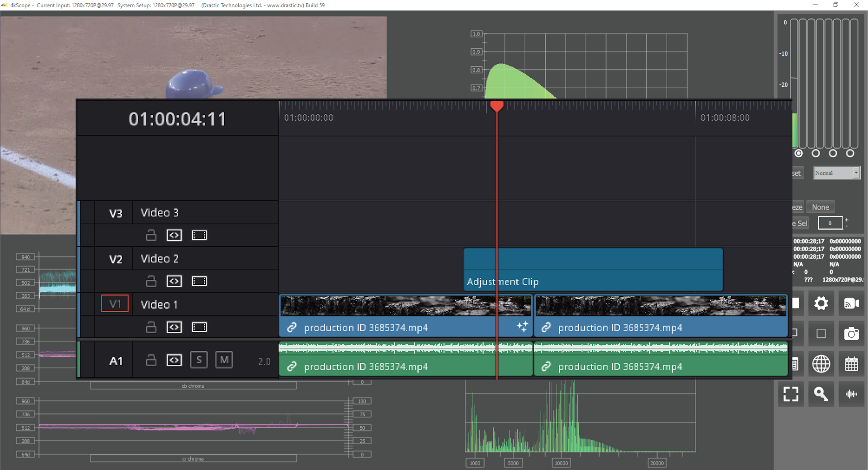This screenshot has height=470, width=868.
Task: Click the 01:00:08:00 mark on ruler
Action: coord(725,118)
